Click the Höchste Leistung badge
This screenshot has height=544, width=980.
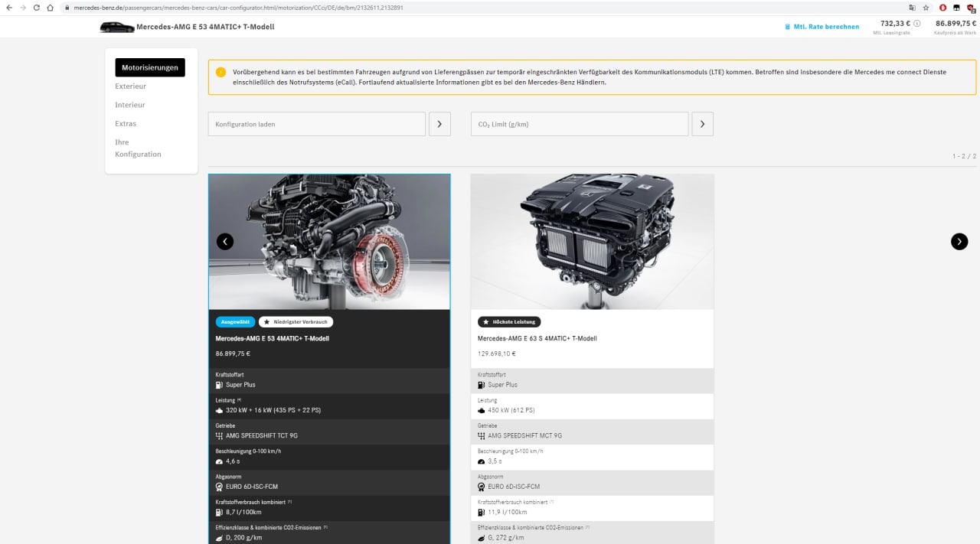509,322
